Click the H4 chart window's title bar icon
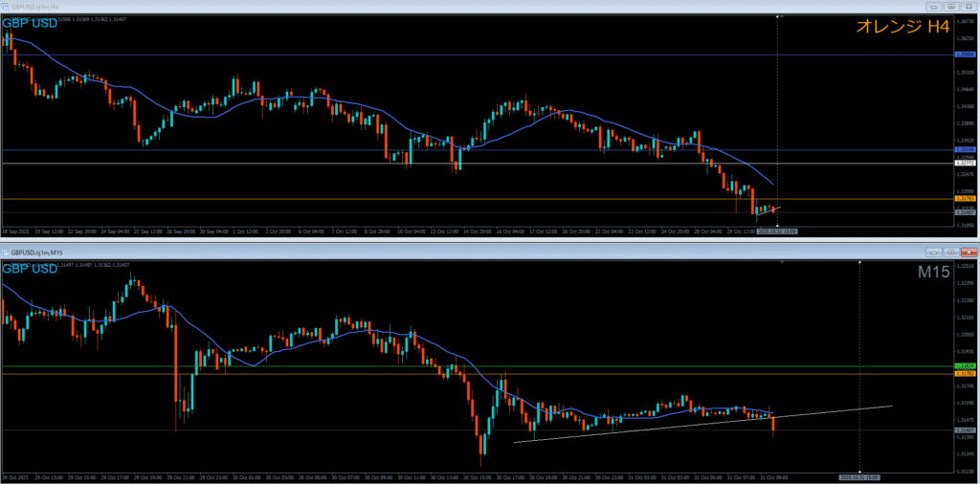Image resolution: width=980 pixels, height=484 pixels. click(6, 5)
